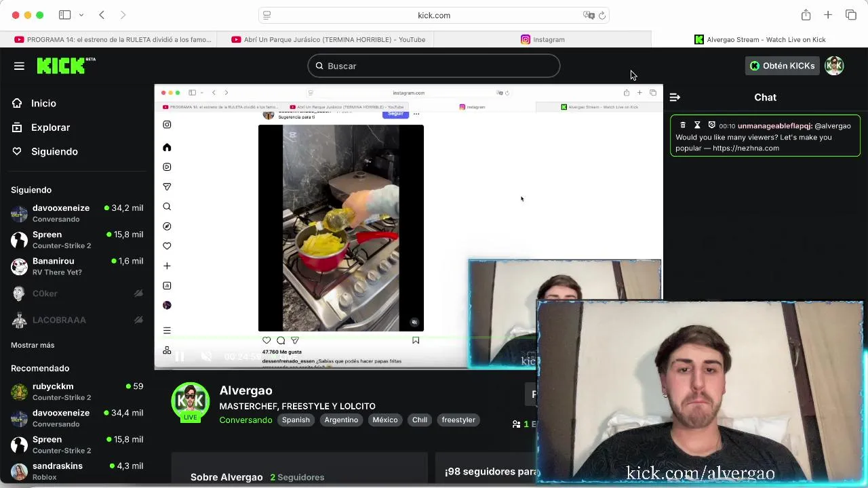Switch to the Instagram browser tab
Screen dimensions: 868x488
pyautogui.click(x=542, y=39)
